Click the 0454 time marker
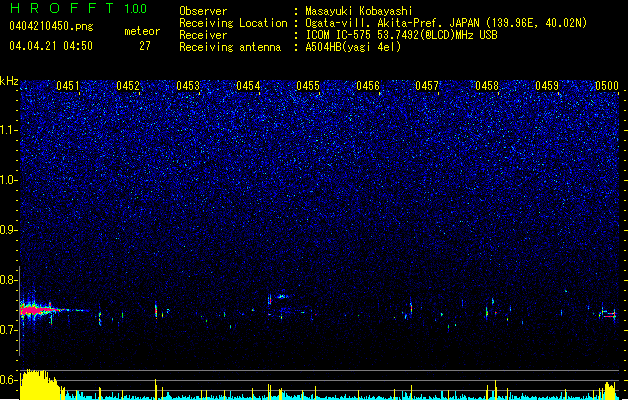The image size is (629, 400). pyautogui.click(x=248, y=86)
